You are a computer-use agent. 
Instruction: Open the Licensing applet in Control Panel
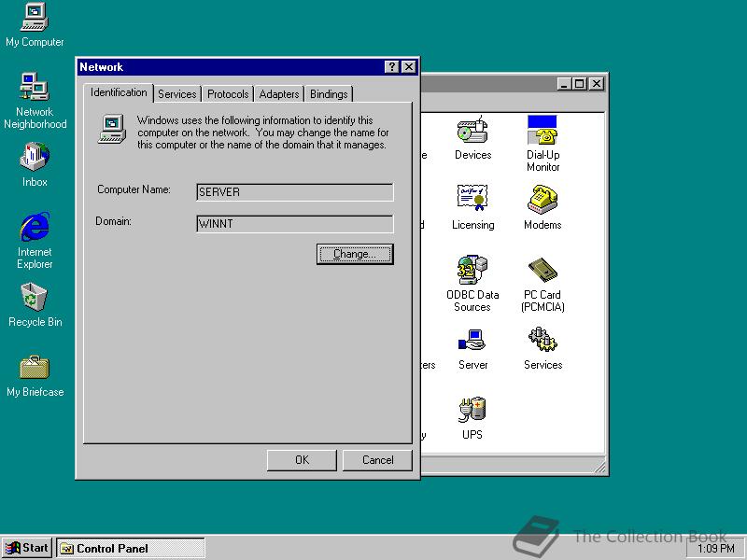coord(472,207)
